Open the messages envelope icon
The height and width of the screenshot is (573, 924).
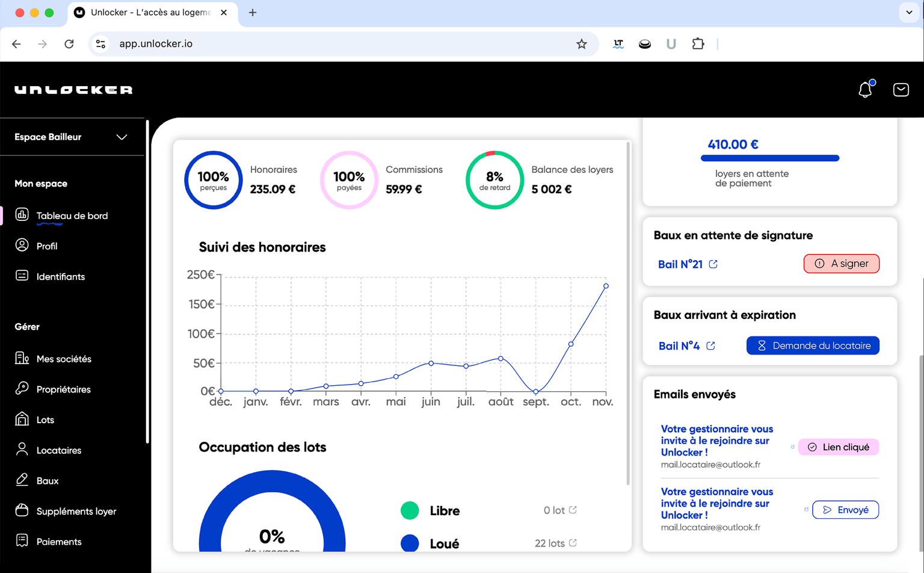(901, 90)
